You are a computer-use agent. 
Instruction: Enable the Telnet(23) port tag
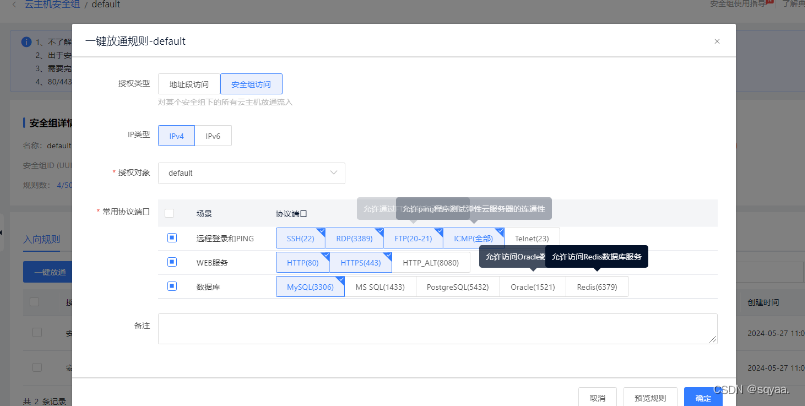point(531,239)
